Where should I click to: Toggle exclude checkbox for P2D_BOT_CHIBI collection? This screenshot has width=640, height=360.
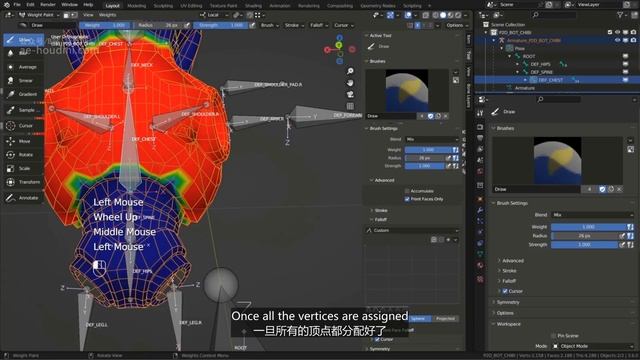click(x=610, y=32)
